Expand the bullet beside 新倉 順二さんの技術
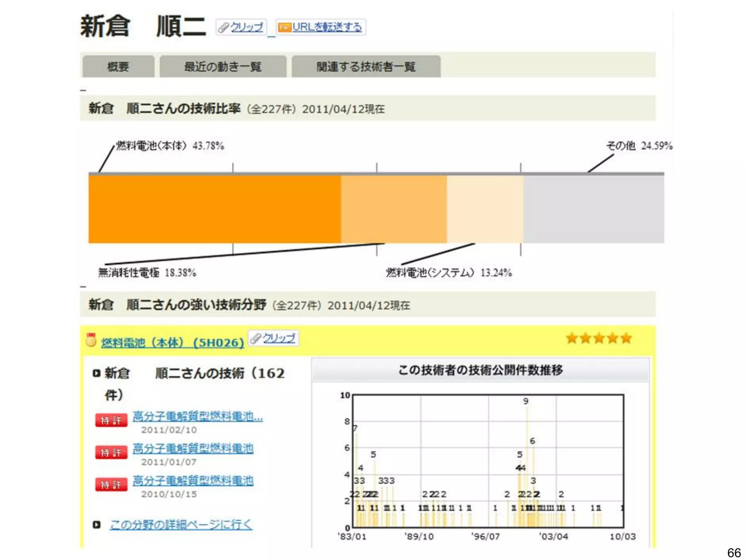Viewport: 747px width, 560px height. coord(96,373)
